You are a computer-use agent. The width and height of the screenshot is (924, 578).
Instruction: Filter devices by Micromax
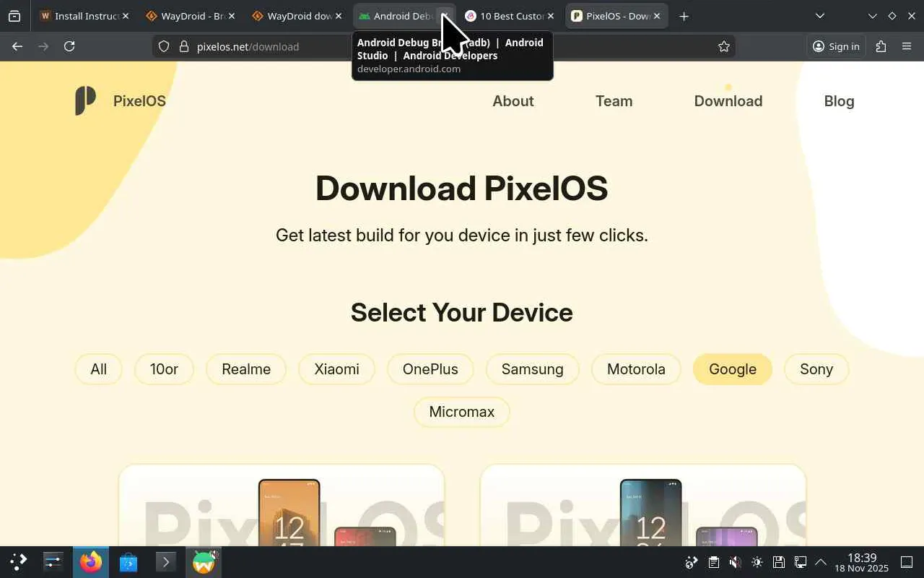(462, 412)
